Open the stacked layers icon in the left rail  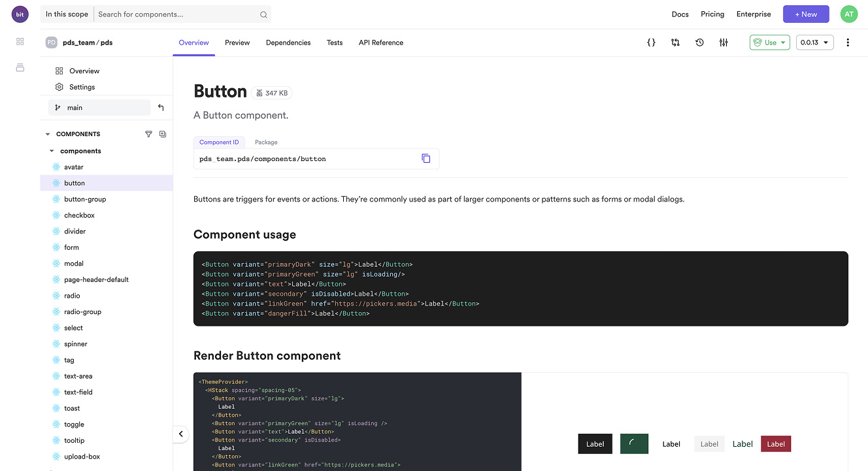click(20, 67)
